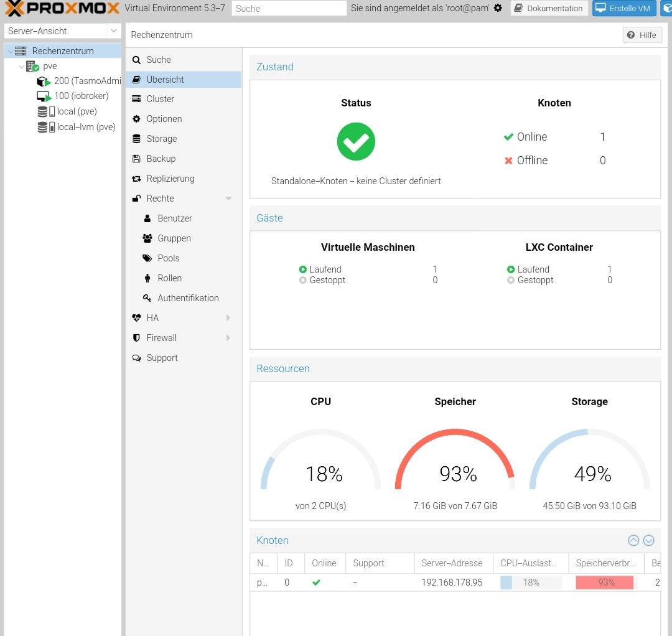Viewport: 672px width, 636px height.
Task: Click the Support chat bubbles icon
Action: click(x=136, y=358)
